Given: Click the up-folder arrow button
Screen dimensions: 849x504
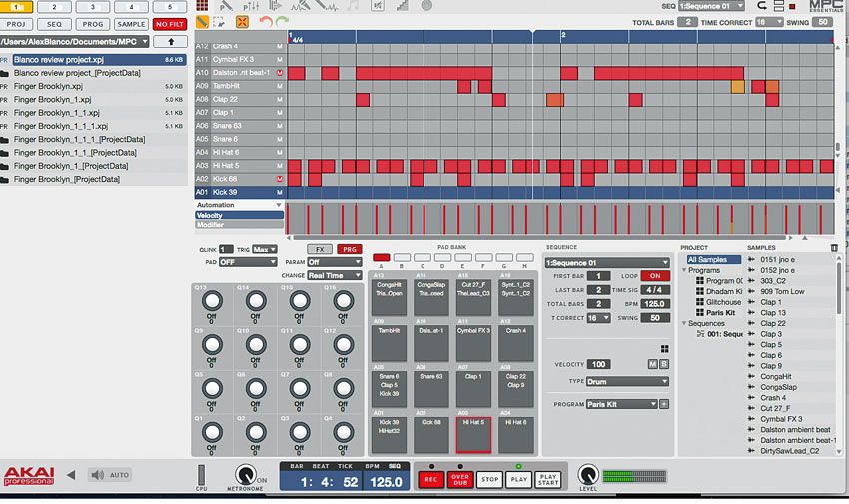Looking at the screenshot, I should 169,42.
